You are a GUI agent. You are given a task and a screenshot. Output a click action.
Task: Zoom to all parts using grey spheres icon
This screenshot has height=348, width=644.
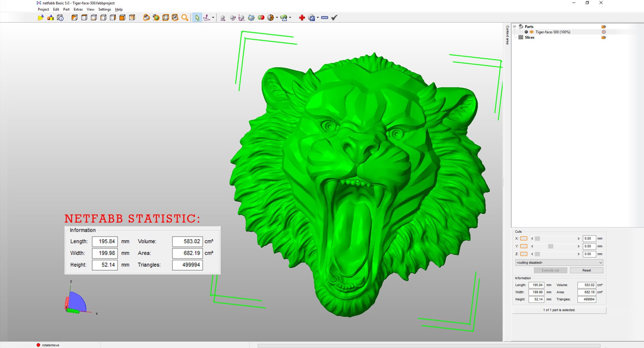click(146, 18)
